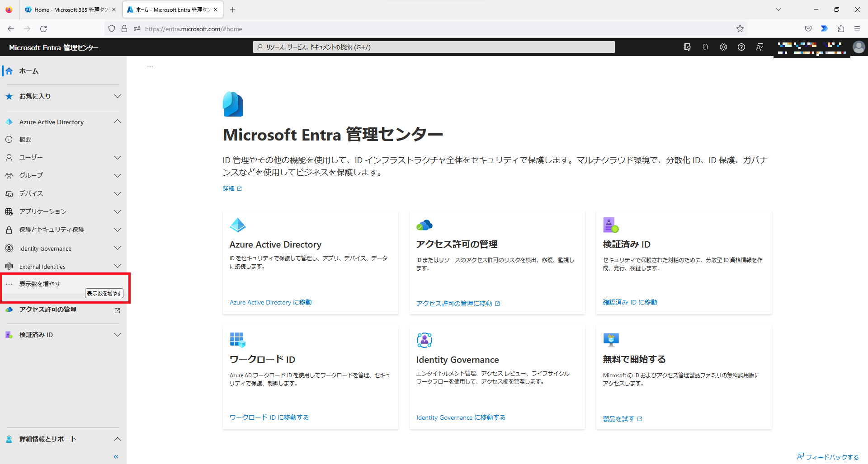Click the Home icon in the sidebar
The image size is (868, 464).
pos(9,71)
